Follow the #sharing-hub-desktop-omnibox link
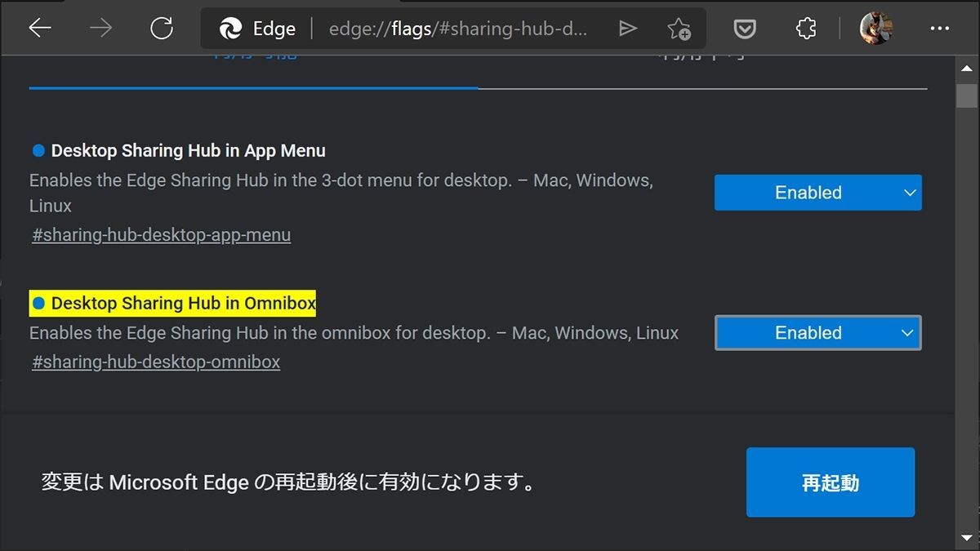The height and width of the screenshot is (551, 980). pos(156,362)
